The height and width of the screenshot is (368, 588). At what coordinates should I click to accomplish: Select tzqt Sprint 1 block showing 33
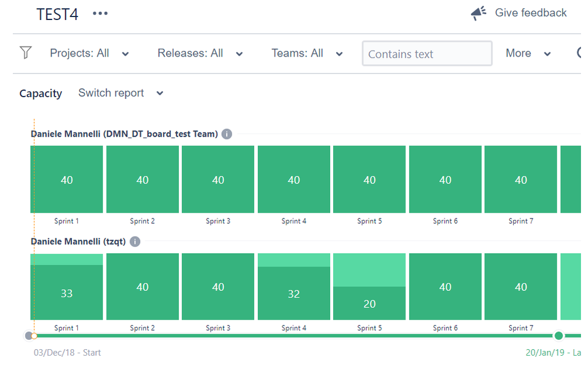(x=67, y=287)
